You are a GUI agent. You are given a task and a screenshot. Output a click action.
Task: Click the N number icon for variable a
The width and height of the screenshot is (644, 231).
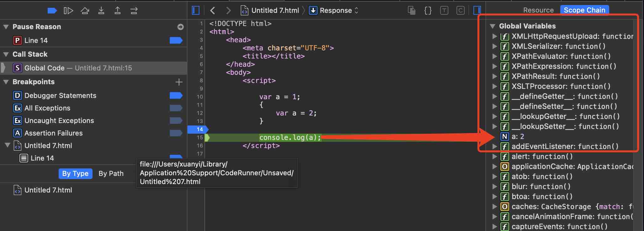pos(504,136)
